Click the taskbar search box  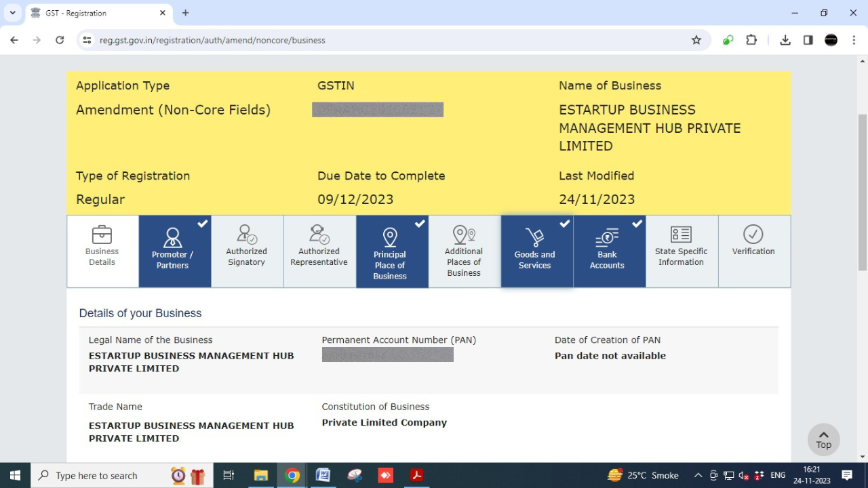(x=122, y=475)
